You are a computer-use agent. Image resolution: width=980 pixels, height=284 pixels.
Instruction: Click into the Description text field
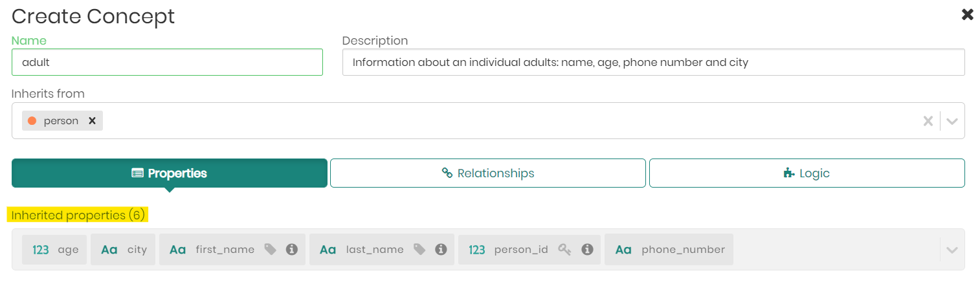[x=653, y=63]
